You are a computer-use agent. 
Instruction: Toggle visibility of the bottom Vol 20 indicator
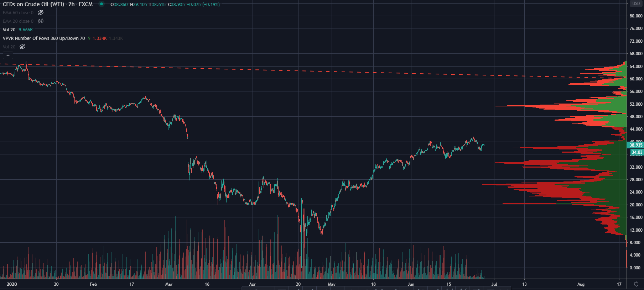(22, 47)
